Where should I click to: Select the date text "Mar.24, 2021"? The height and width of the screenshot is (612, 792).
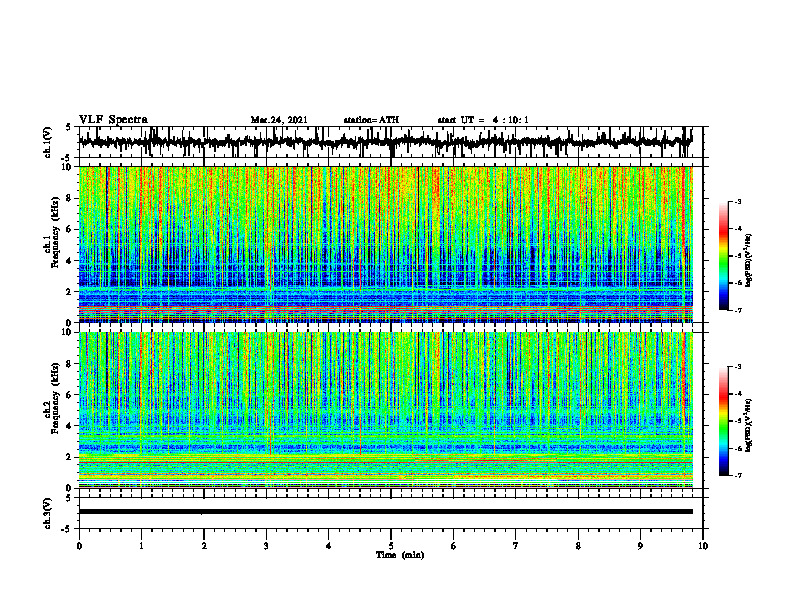coord(279,120)
